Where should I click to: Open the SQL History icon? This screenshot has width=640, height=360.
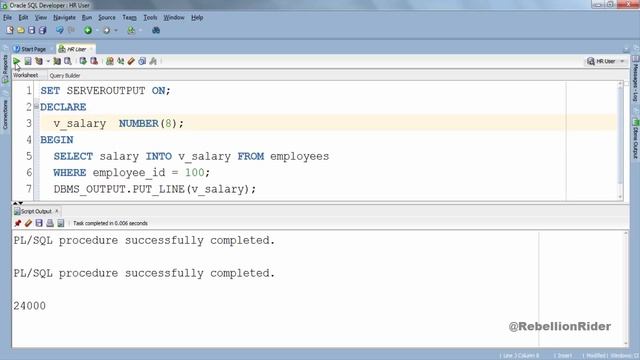[142, 61]
